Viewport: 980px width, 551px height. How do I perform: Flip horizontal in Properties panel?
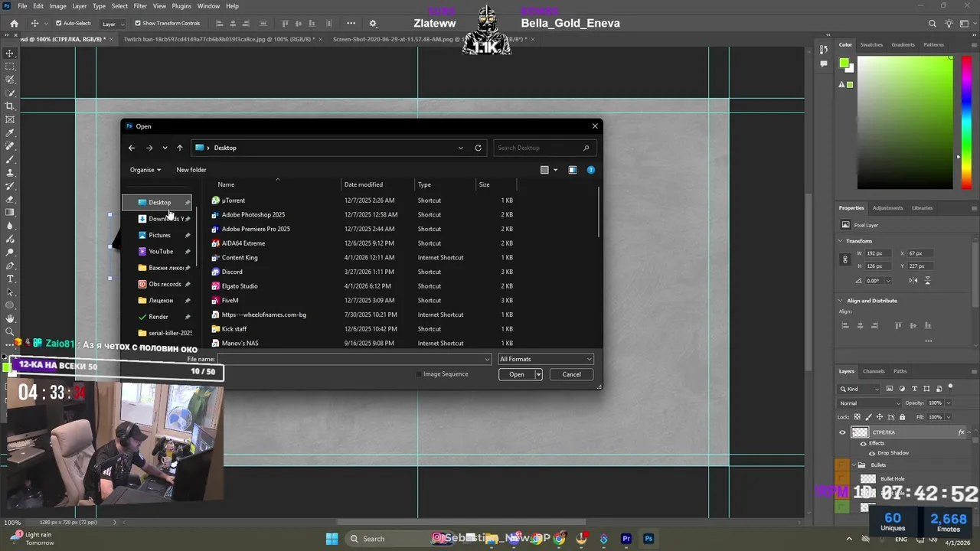pos(914,280)
